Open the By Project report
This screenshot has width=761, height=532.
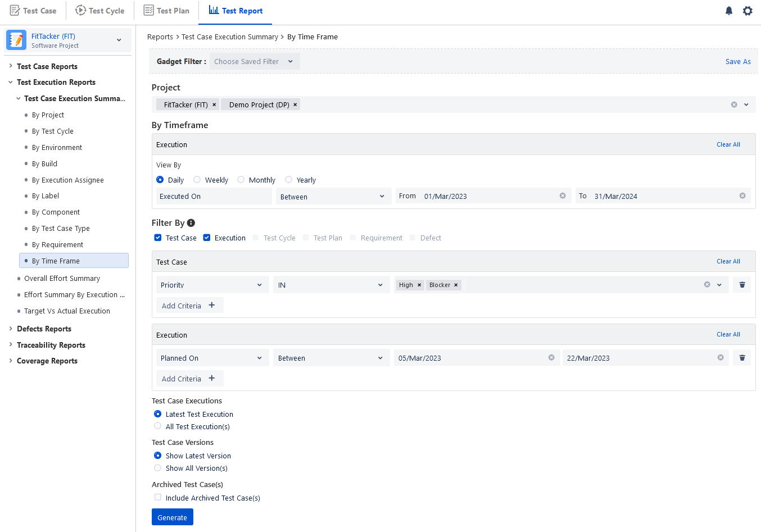48,115
